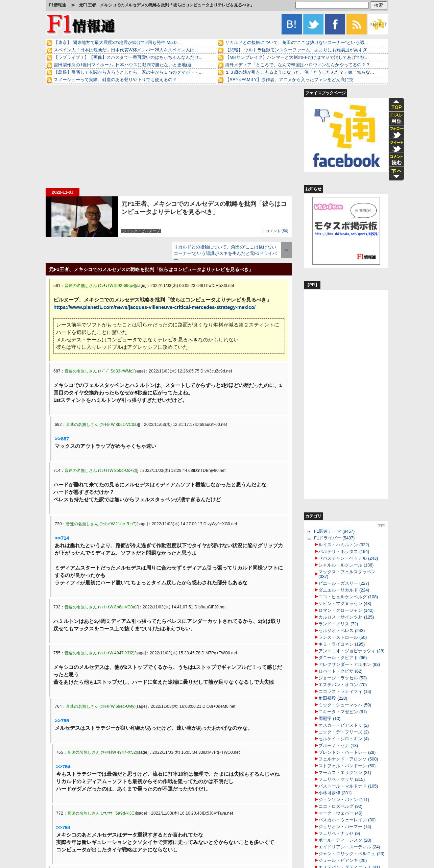Open 【悲報】ウルトラ怪獣モンスターファーム headline link

298,50
